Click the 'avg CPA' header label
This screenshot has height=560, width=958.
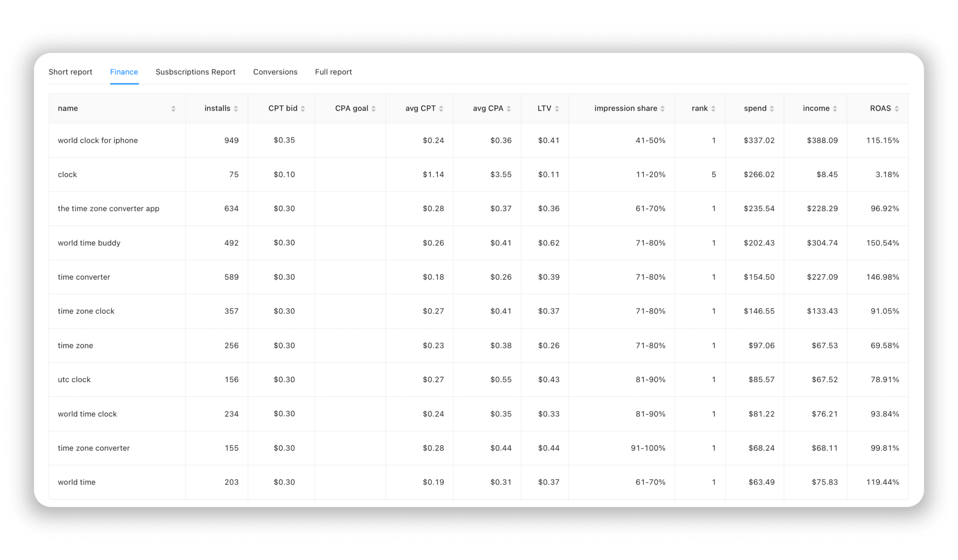click(488, 108)
